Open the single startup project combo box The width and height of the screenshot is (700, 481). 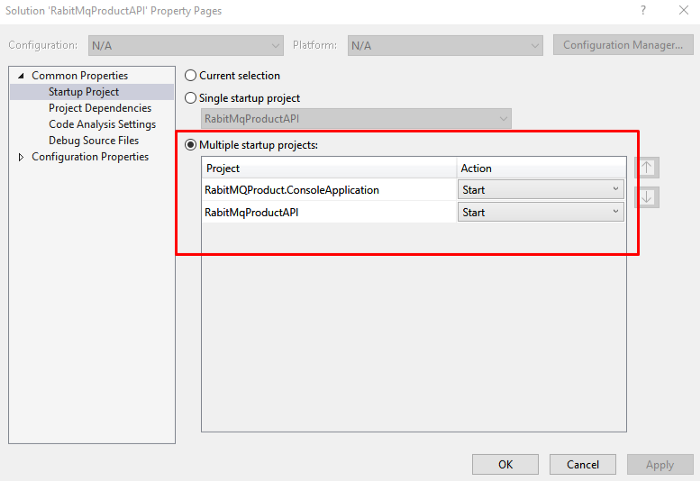tap(356, 119)
